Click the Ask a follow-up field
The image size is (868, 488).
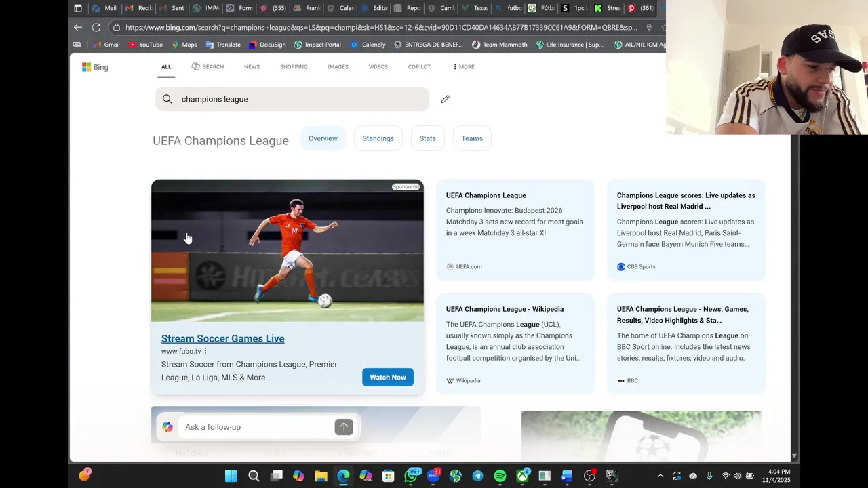tap(256, 427)
